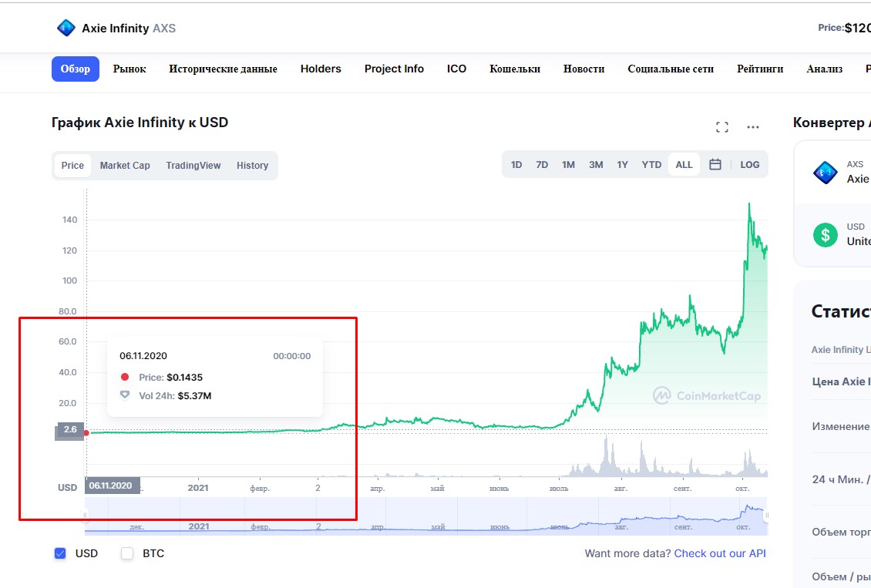Switch to the Обзор tab
The width and height of the screenshot is (871, 588).
coord(76,69)
